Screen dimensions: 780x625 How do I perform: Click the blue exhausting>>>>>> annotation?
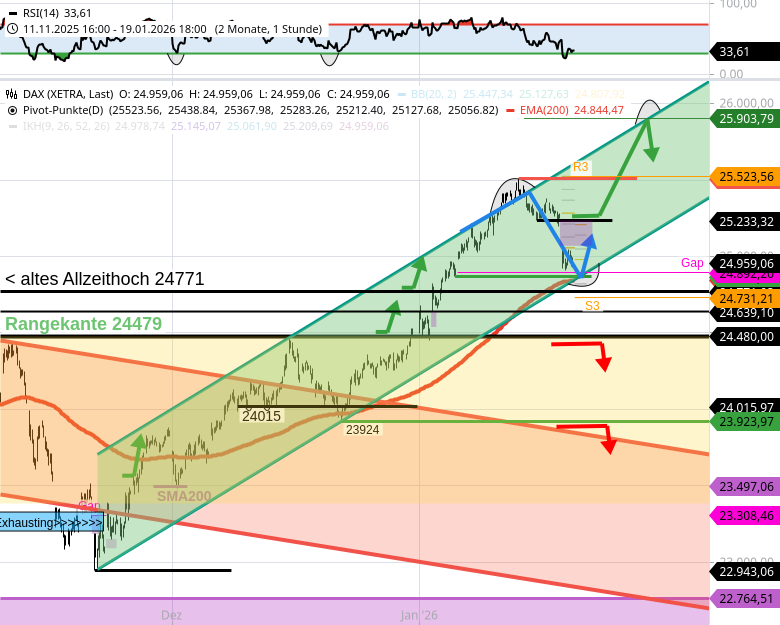point(52,522)
